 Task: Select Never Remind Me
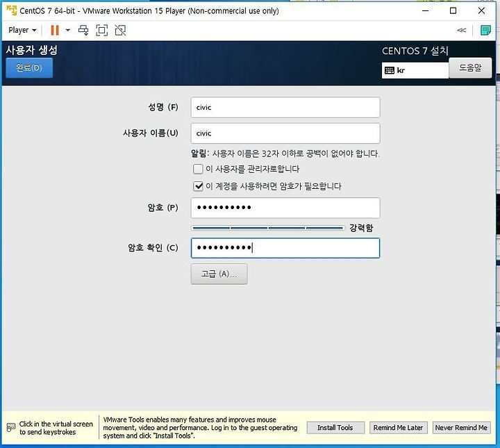pyautogui.click(x=461, y=428)
